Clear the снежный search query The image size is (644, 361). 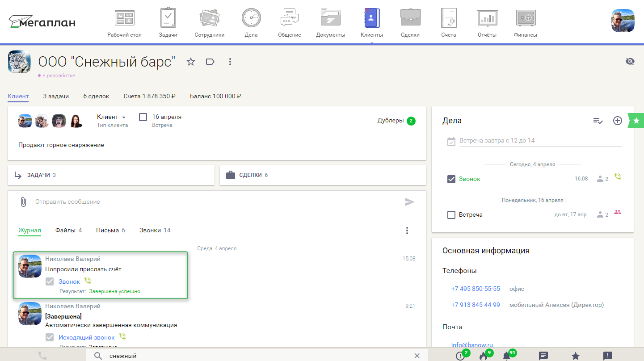(417, 356)
